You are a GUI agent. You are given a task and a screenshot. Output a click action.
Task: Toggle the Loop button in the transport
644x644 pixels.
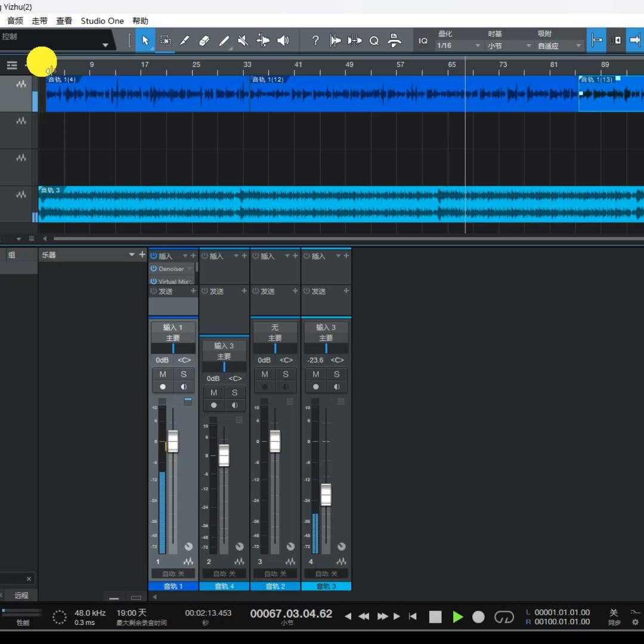tap(504, 617)
